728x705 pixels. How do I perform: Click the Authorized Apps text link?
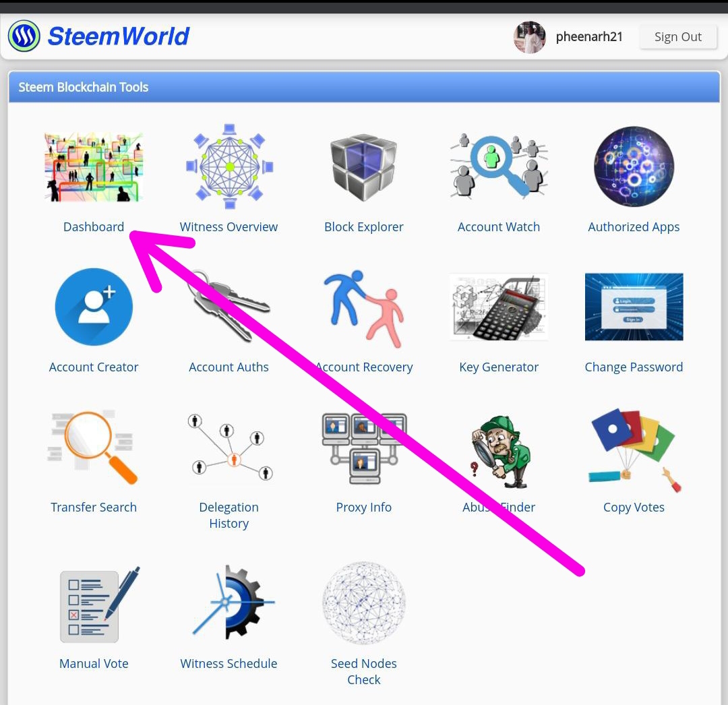coord(634,227)
